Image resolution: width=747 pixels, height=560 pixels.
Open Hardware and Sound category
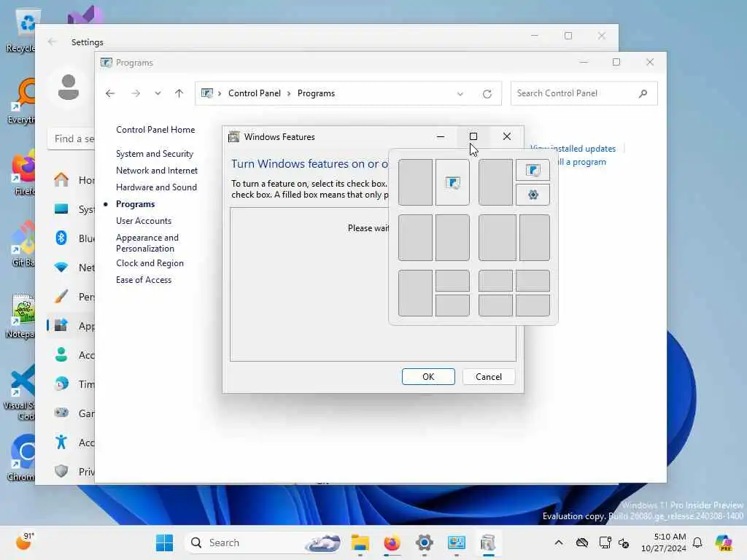pos(156,187)
